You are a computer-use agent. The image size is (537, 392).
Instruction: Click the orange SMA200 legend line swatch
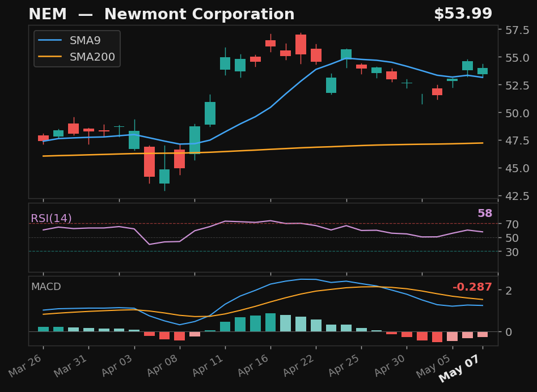pyautogui.click(x=50, y=57)
